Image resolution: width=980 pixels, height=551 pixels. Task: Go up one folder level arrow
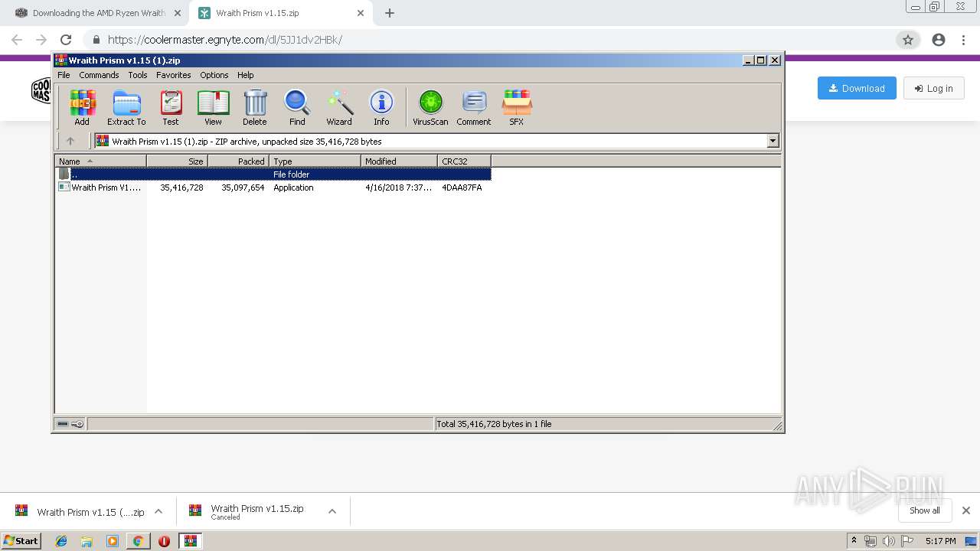[x=70, y=141]
